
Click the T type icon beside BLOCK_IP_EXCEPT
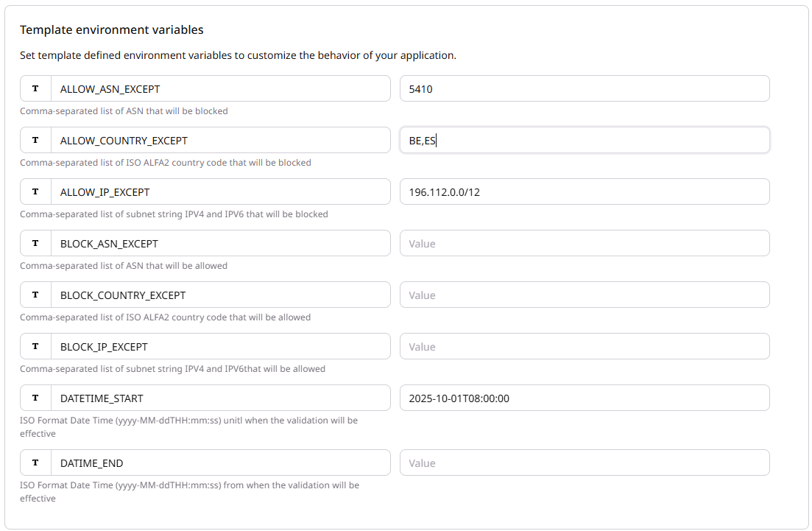35,346
